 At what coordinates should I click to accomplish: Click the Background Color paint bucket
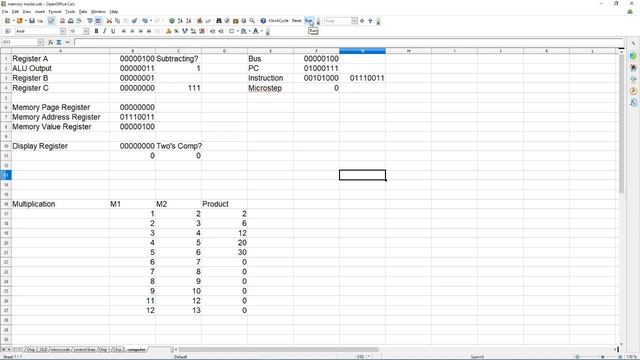point(244,31)
